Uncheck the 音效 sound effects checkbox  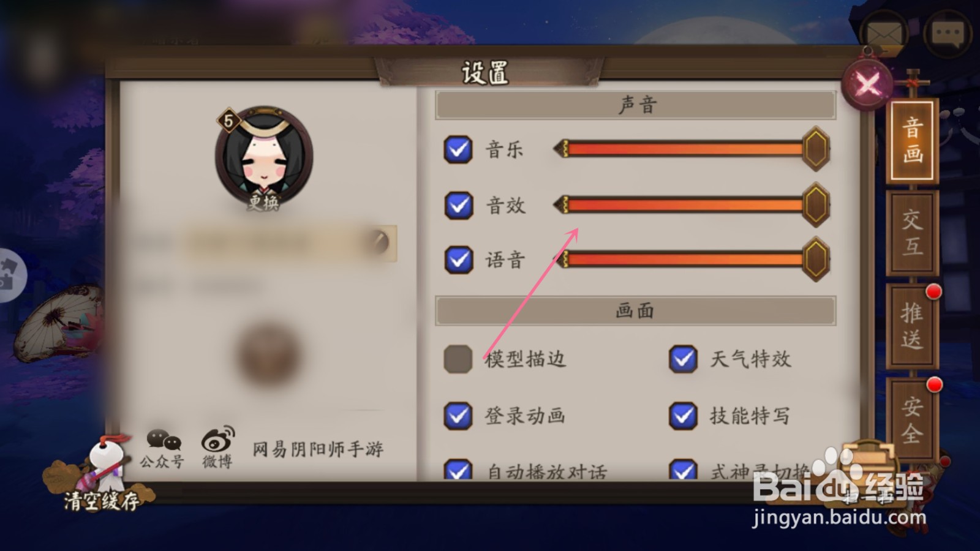458,205
